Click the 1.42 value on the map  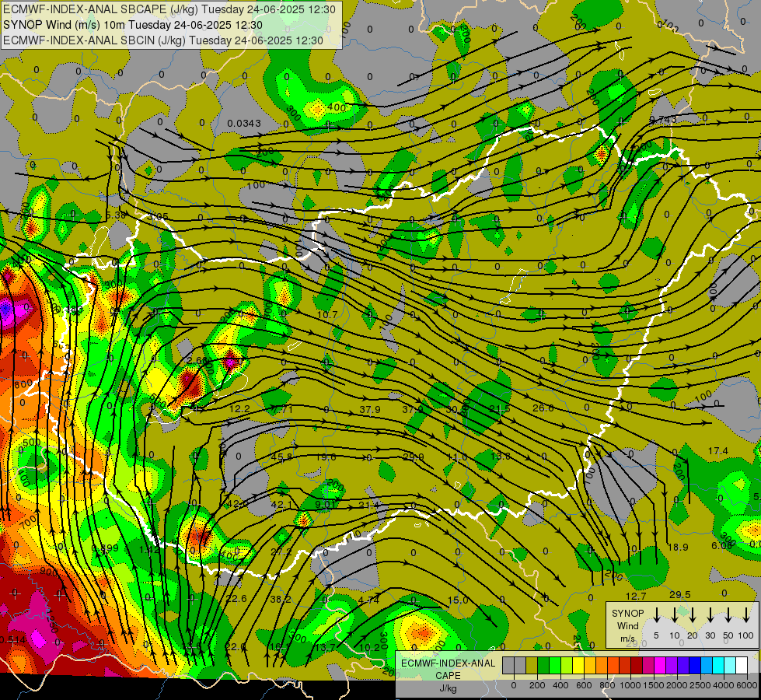149,550
